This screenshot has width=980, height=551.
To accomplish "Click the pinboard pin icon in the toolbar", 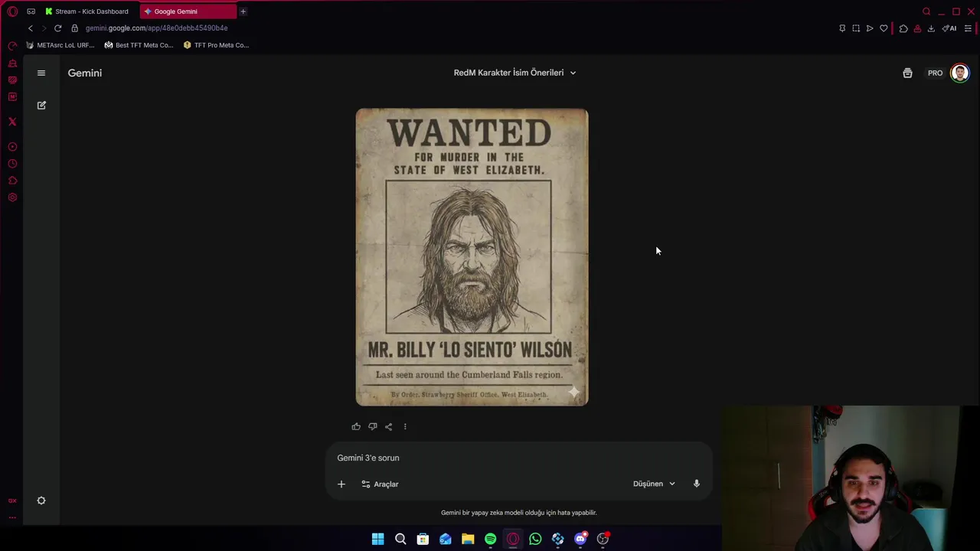I will click(842, 28).
